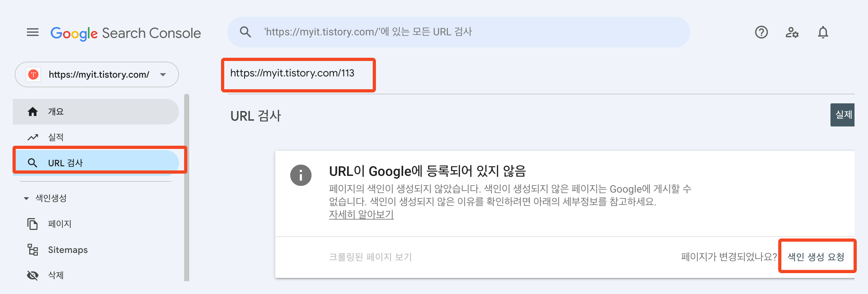The image size is (868, 294).
Task: Click the URL 검사 page heading
Action: (255, 116)
